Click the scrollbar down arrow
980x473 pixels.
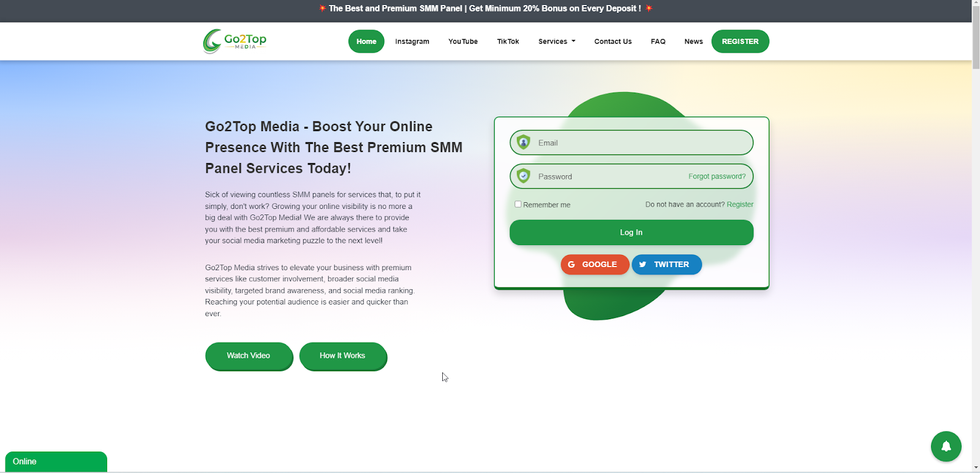point(976,467)
